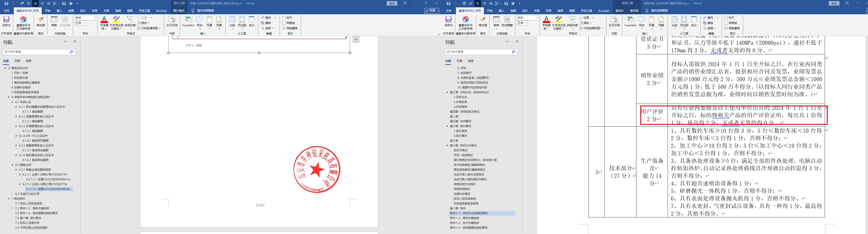868x234 pixels.
Task: Click center-align icon in 投标文件 quick access bar
Action: [x=35, y=3]
